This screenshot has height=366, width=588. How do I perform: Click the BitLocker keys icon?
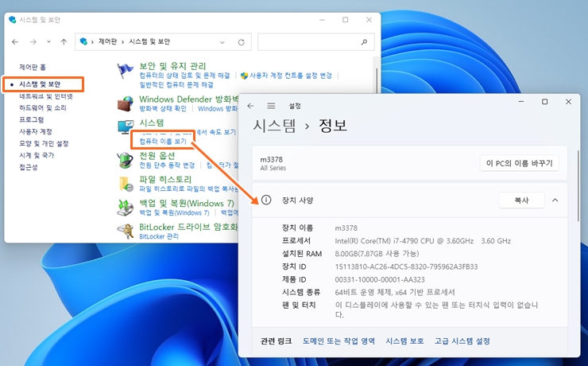point(126,232)
